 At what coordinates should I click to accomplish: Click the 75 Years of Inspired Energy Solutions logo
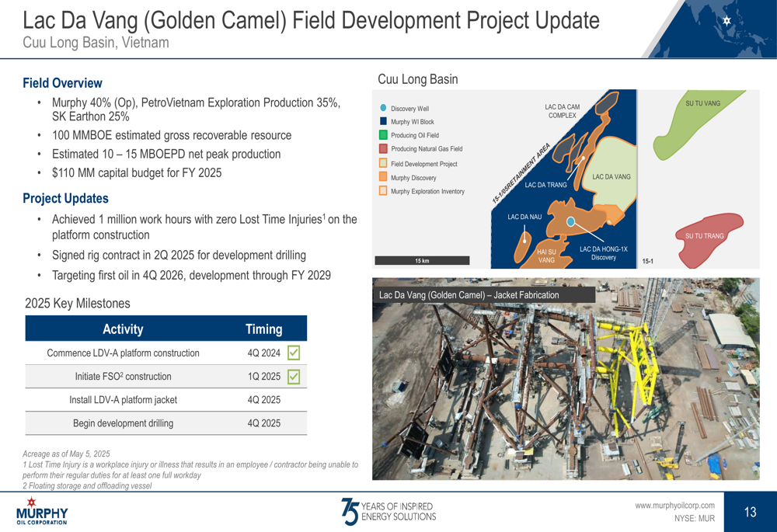point(388,511)
